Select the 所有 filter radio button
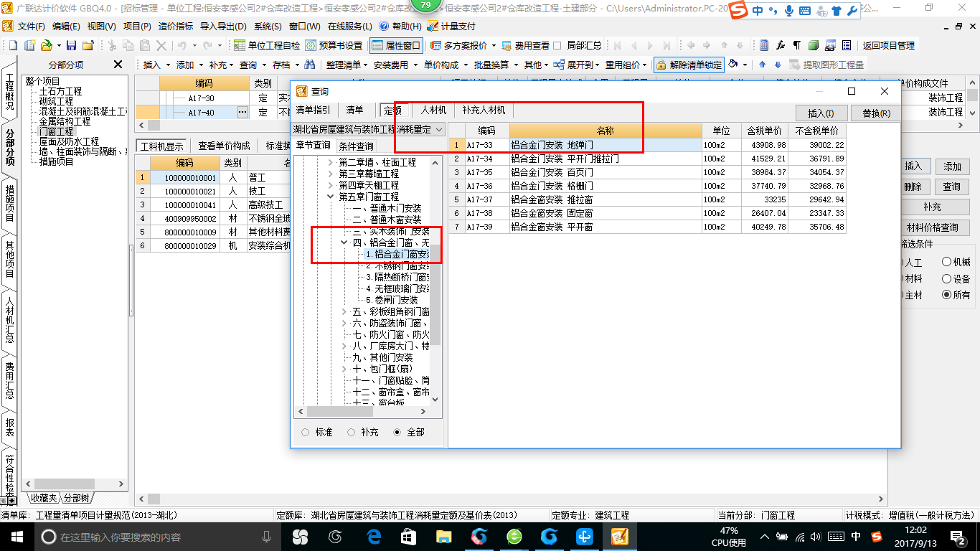The height and width of the screenshot is (551, 980). [946, 295]
